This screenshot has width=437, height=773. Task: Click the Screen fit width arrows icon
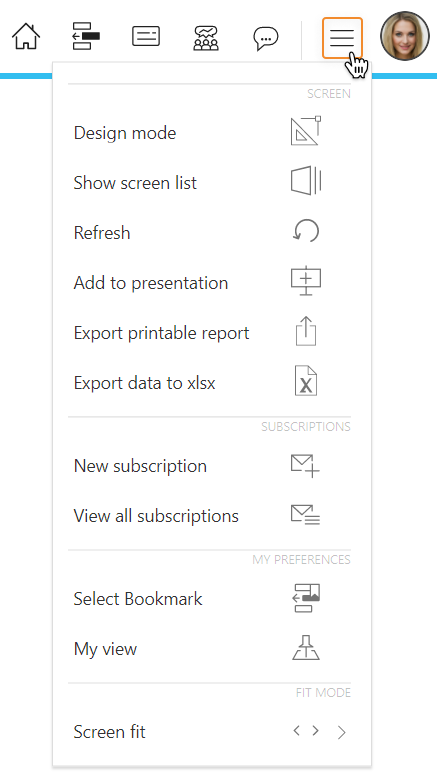coord(306,731)
